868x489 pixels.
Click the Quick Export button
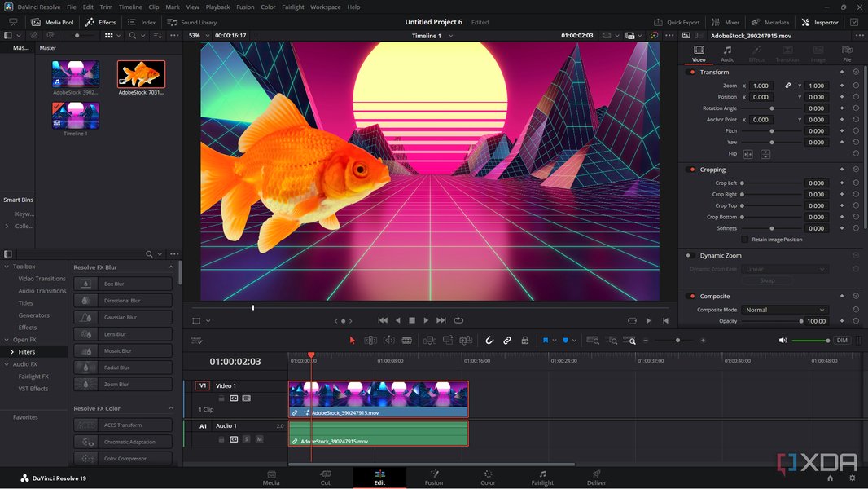[685, 22]
